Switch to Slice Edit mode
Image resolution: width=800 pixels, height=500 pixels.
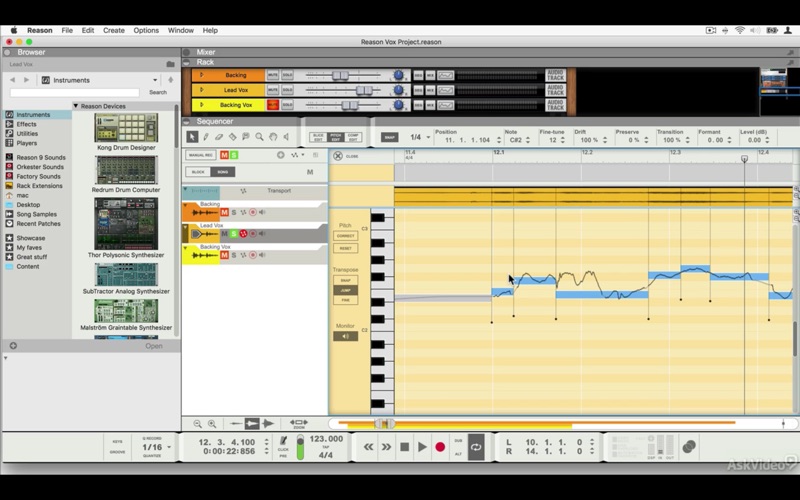[x=318, y=137]
